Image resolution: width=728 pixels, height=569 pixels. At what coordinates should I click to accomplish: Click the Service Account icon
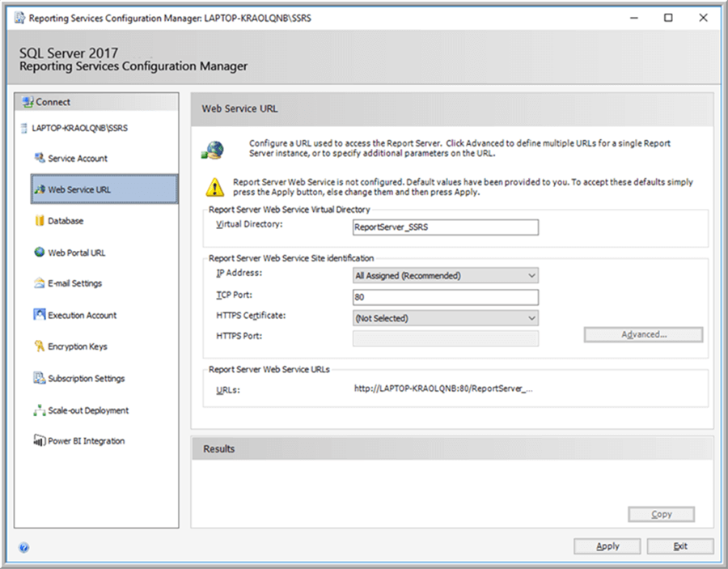pyautogui.click(x=40, y=158)
